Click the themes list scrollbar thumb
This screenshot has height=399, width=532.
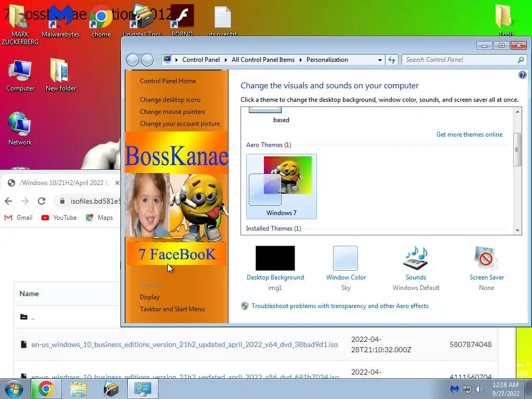click(x=517, y=150)
